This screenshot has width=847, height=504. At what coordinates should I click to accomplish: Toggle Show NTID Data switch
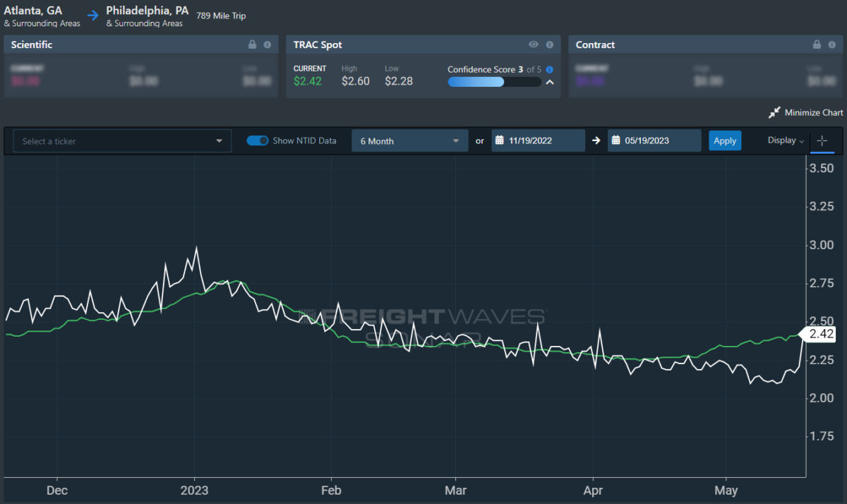258,140
